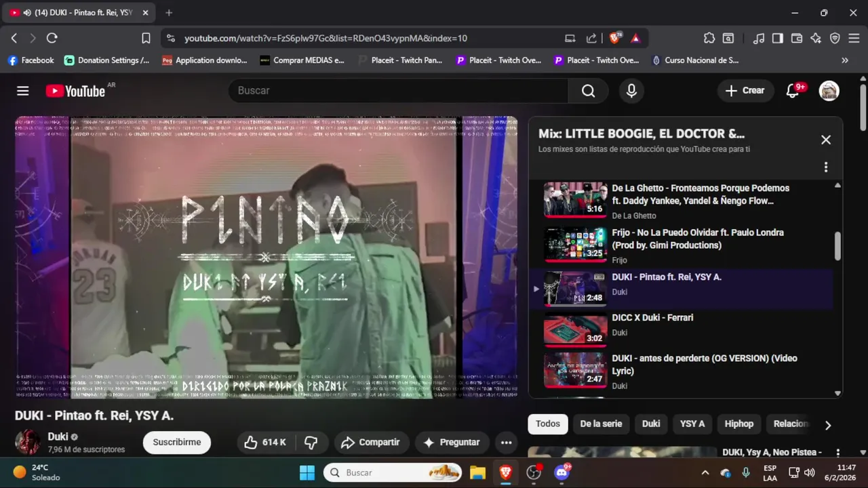Open Mix playlist options three-dot menu
This screenshot has height=488, width=868.
point(825,167)
